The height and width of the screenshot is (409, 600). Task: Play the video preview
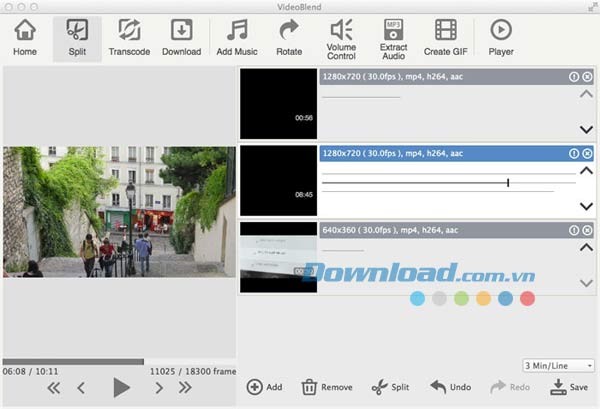tap(121, 388)
